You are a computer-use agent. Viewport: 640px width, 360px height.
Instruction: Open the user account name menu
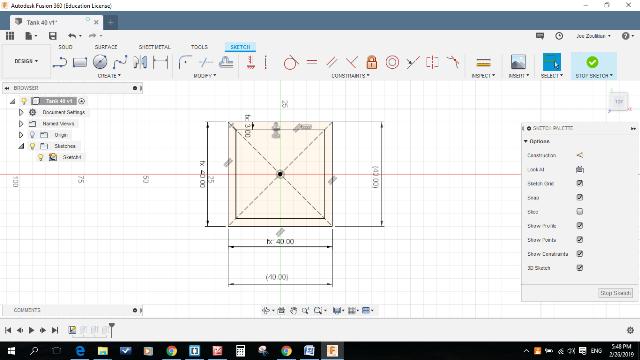click(593, 36)
